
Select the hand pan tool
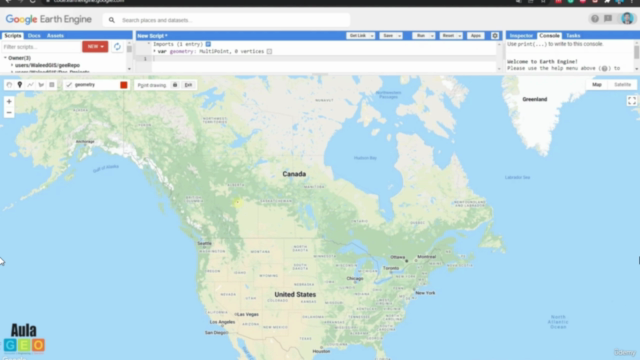coord(9,85)
